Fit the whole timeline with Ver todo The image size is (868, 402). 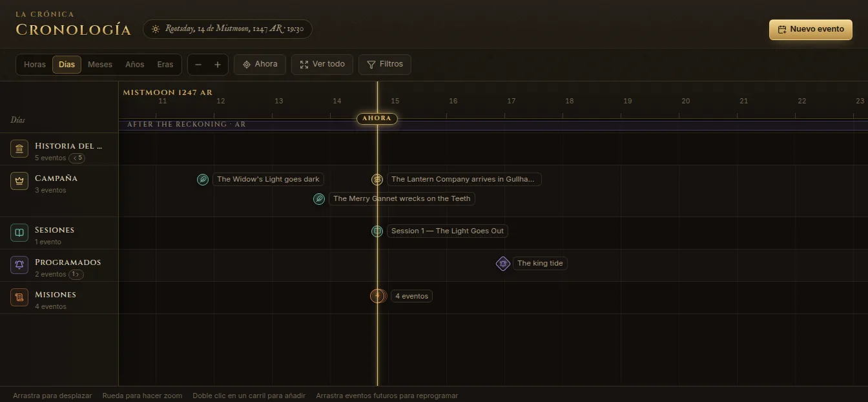click(x=322, y=65)
